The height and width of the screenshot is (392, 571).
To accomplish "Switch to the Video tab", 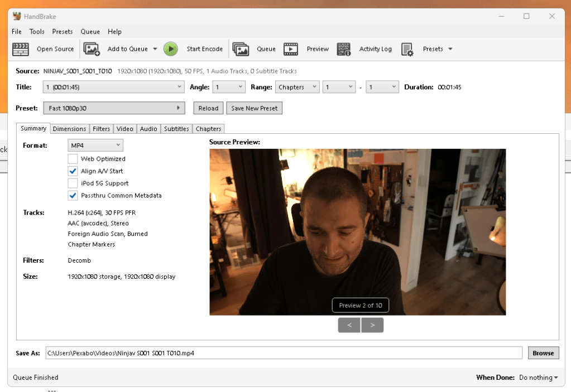I will (125, 129).
